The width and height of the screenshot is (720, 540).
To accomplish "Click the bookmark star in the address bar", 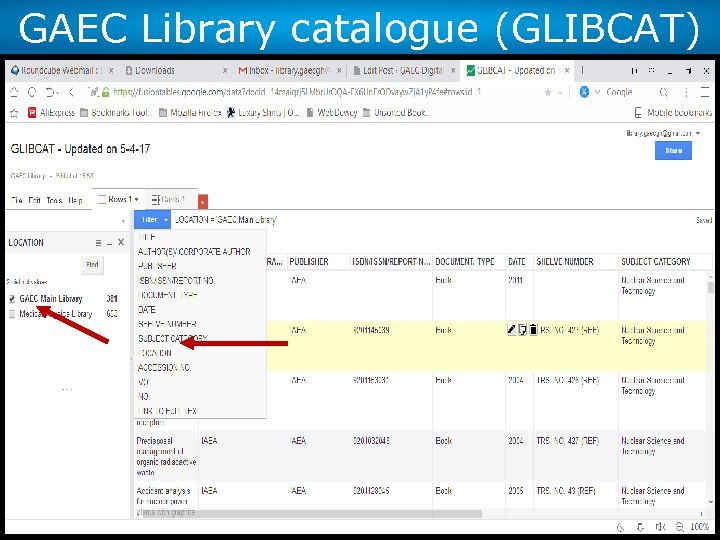I will pos(547,93).
